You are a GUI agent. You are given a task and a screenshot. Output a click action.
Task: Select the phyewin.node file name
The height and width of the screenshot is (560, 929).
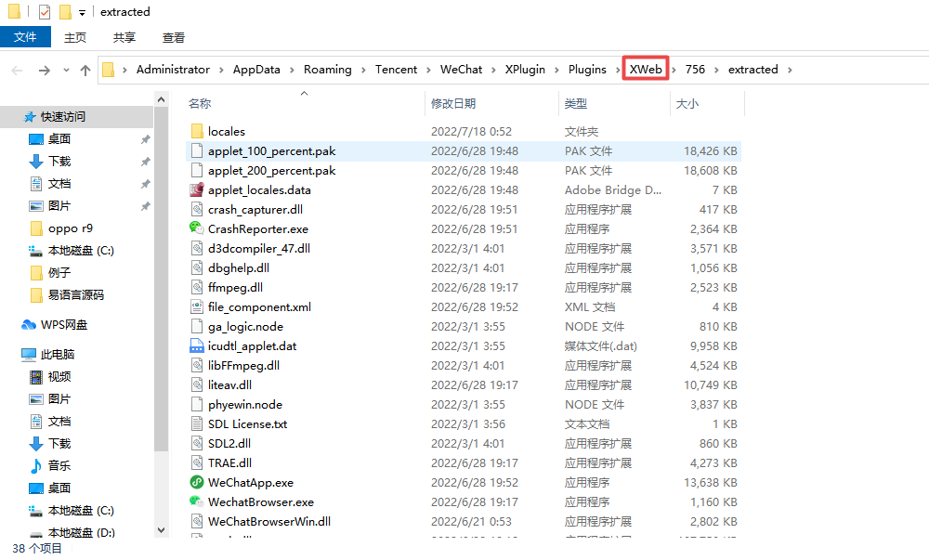point(245,405)
